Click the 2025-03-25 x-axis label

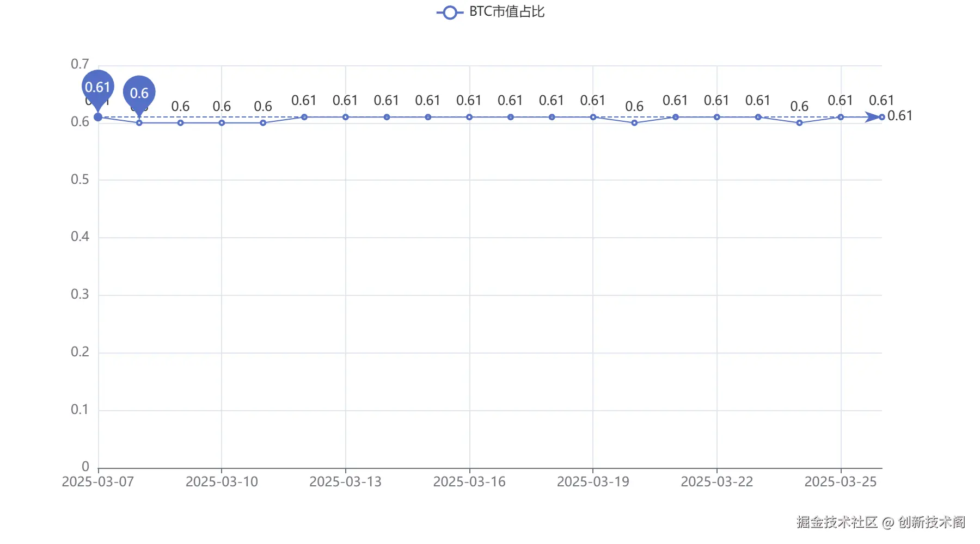click(x=841, y=482)
